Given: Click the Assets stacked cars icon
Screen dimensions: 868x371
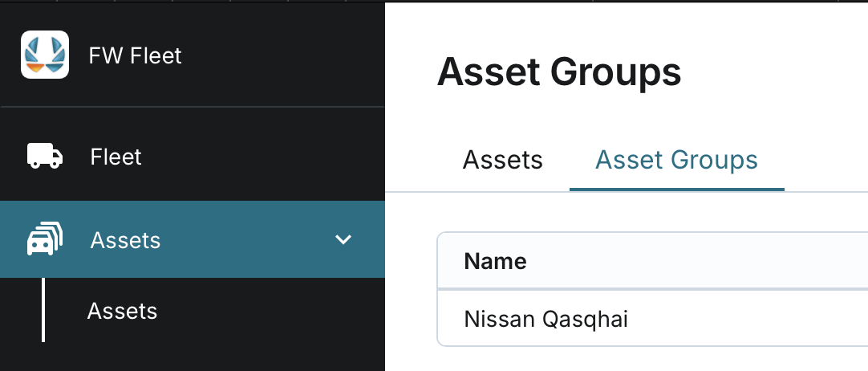Looking at the screenshot, I should (x=45, y=240).
